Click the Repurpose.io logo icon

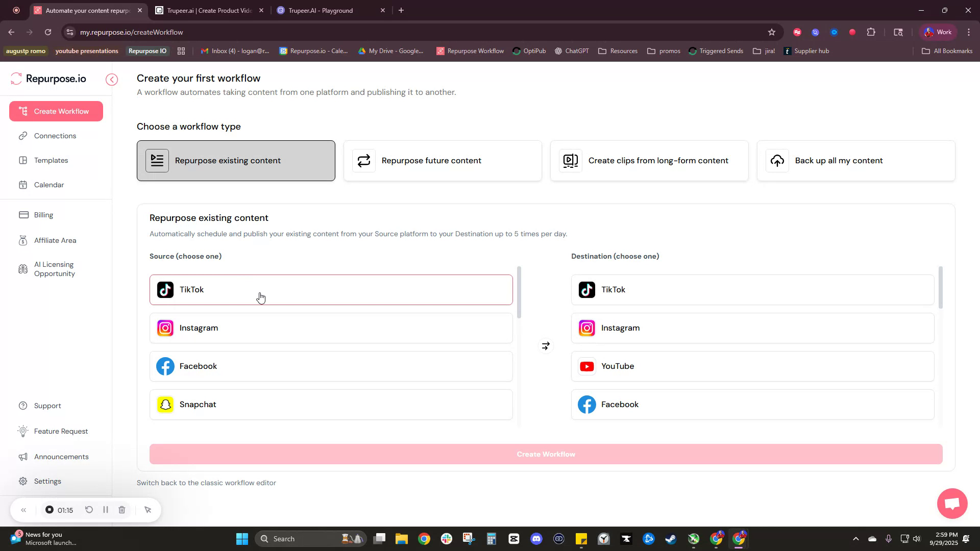tap(16, 79)
